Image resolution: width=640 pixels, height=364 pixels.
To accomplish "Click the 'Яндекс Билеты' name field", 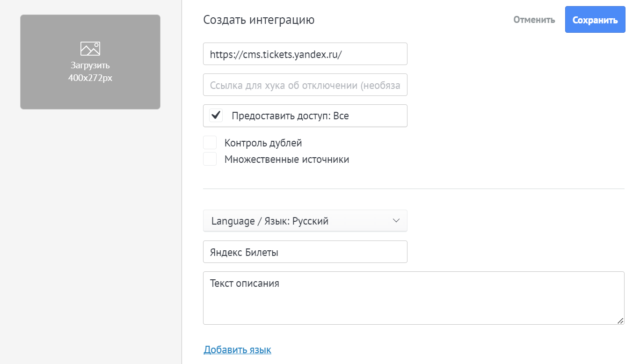I will pos(305,252).
